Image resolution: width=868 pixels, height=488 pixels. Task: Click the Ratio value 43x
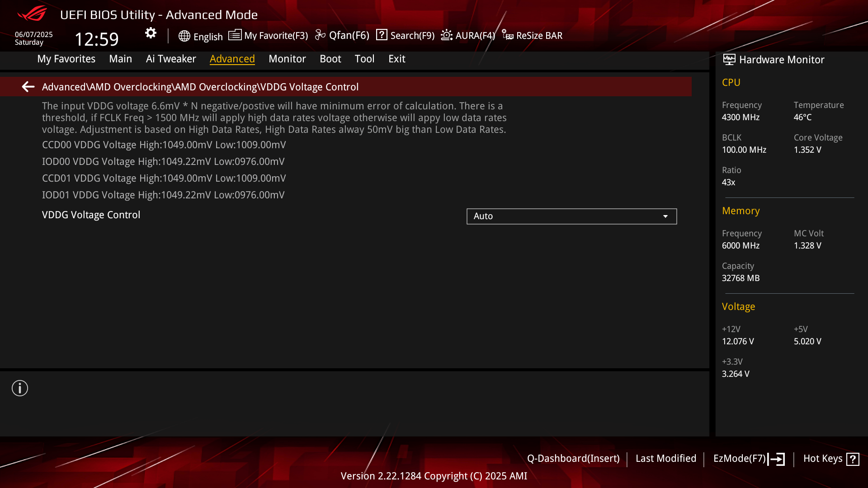(x=728, y=183)
